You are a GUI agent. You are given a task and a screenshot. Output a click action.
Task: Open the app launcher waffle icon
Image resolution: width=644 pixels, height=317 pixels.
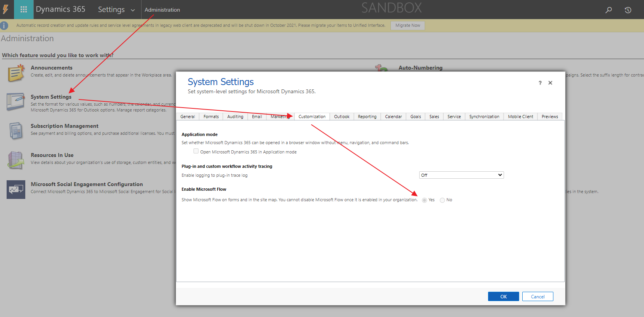(x=24, y=9)
